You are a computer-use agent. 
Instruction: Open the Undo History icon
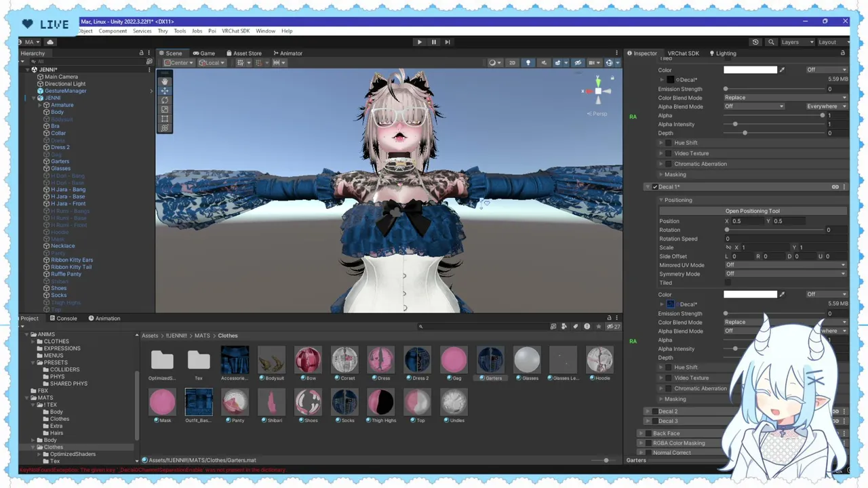coord(755,42)
